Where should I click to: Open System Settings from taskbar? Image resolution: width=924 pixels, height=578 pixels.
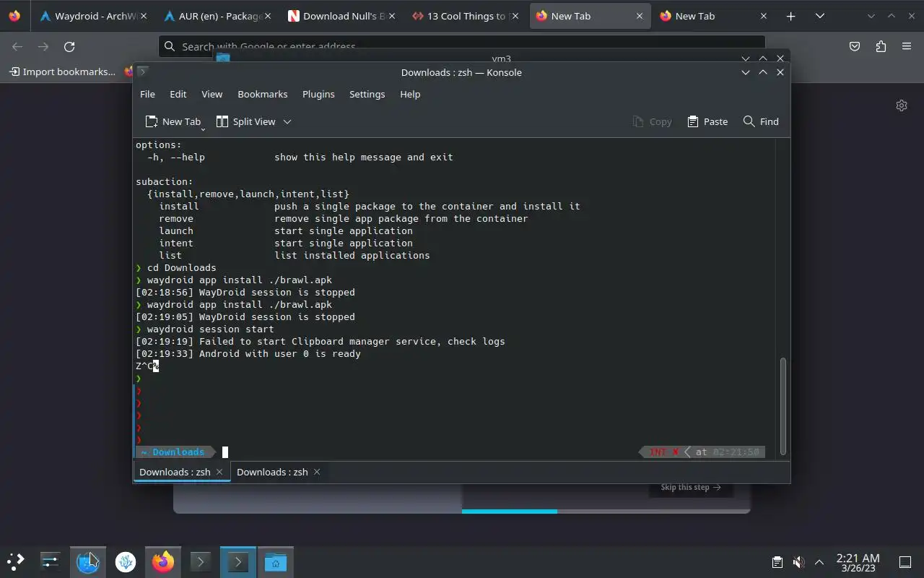[51, 561]
